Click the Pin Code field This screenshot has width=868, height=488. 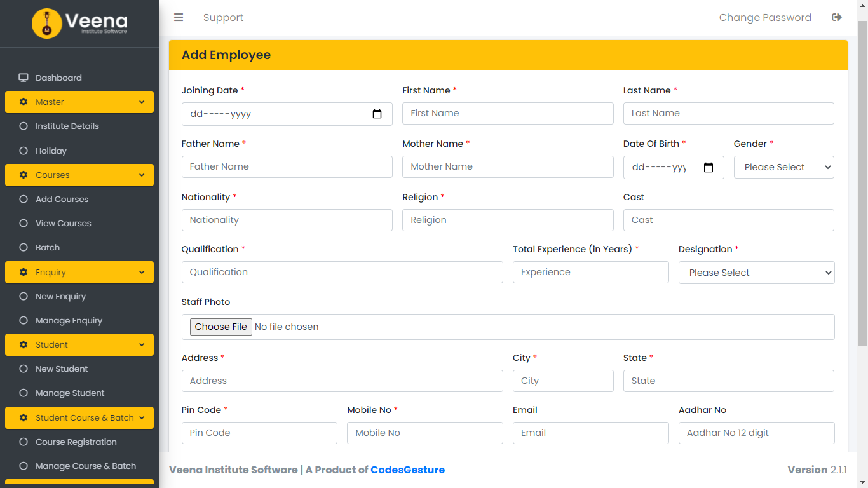pyautogui.click(x=259, y=433)
